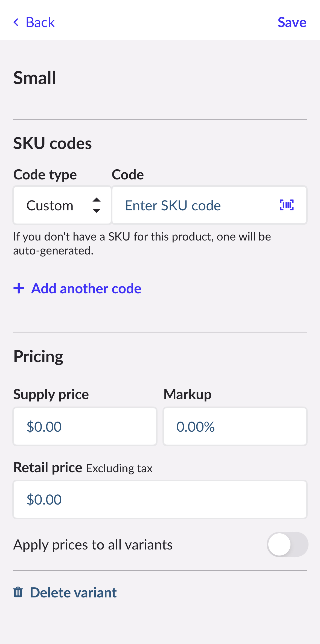This screenshot has width=320, height=644.
Task: Click the Markup field showing 0.00%
Action: 235,427
